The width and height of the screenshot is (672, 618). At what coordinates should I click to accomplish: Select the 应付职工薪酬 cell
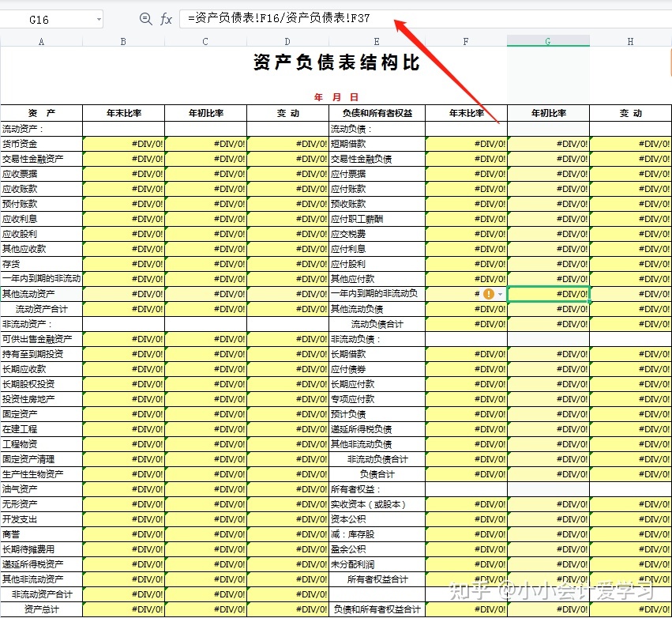click(377, 219)
